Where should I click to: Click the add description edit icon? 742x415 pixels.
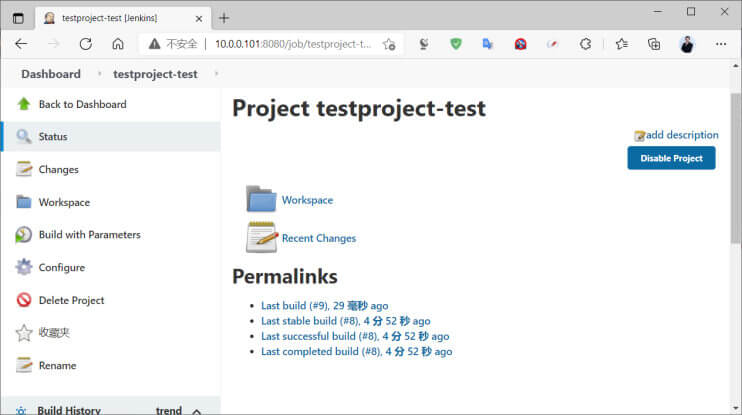pyautogui.click(x=640, y=136)
